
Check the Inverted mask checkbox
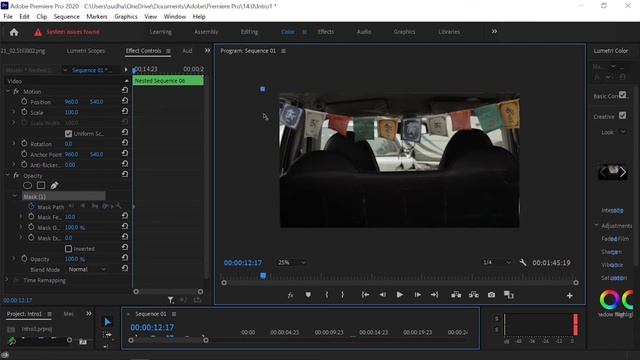(x=68, y=249)
